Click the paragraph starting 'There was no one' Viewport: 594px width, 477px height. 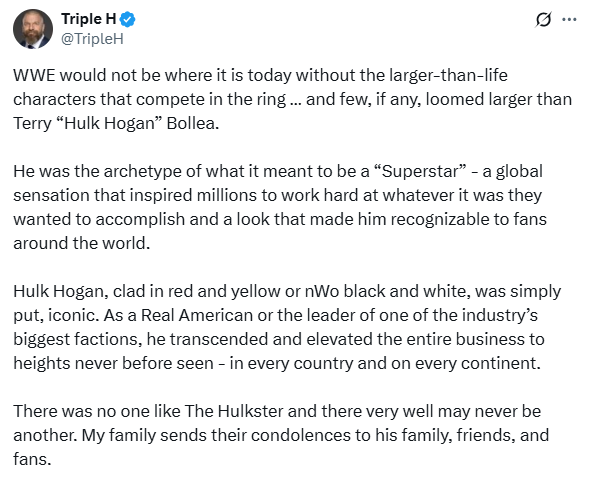tap(281, 435)
